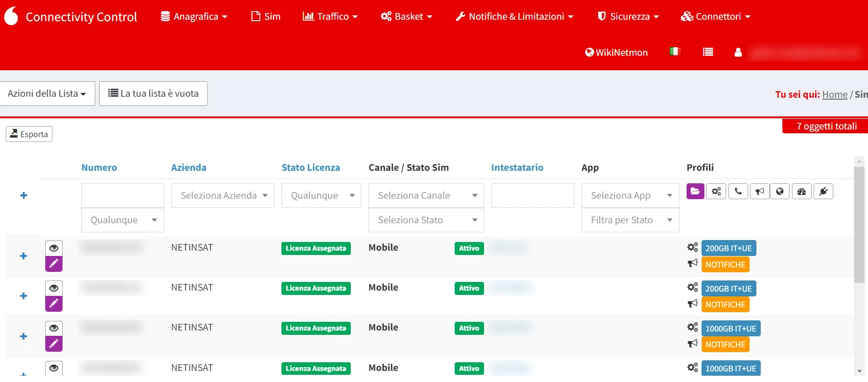
Task: Open the Filtra per Stato dropdown
Action: 630,220
